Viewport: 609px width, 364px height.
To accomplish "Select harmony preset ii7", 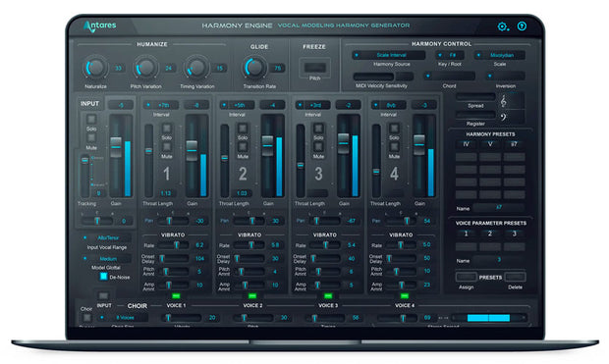I will click(x=515, y=144).
